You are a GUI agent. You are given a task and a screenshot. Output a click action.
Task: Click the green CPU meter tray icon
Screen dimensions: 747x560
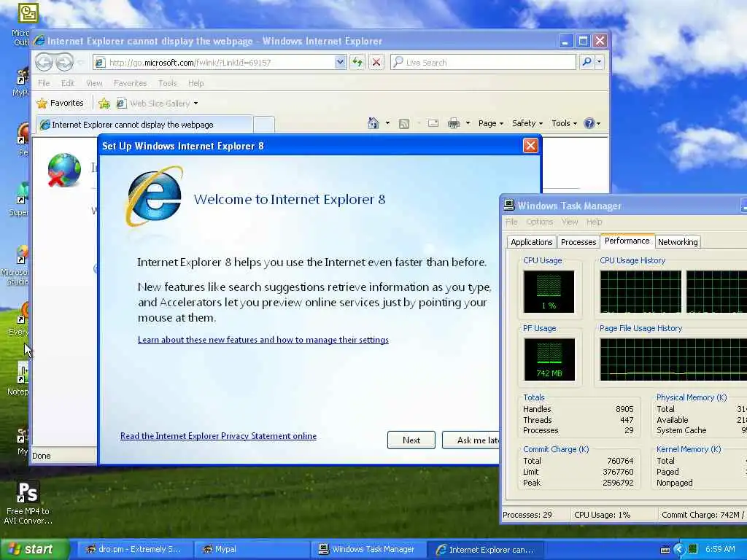693,549
